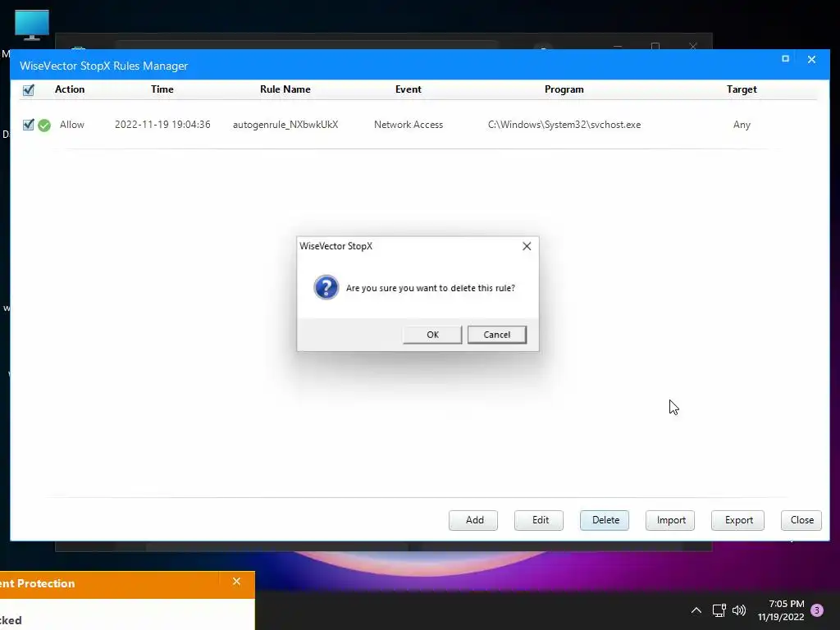The height and width of the screenshot is (630, 840).
Task: Uncheck the autogenrule_NXbwkUkX rule checkbox
Action: [29, 125]
